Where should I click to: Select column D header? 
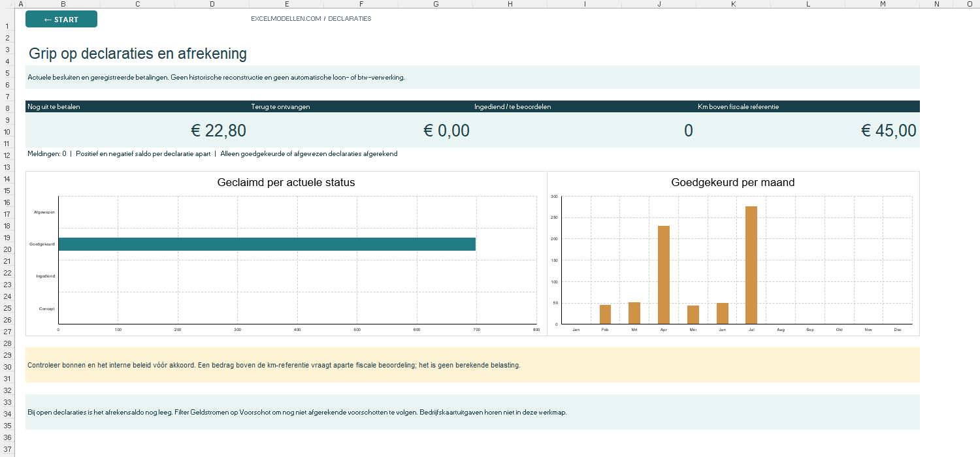[x=212, y=4]
